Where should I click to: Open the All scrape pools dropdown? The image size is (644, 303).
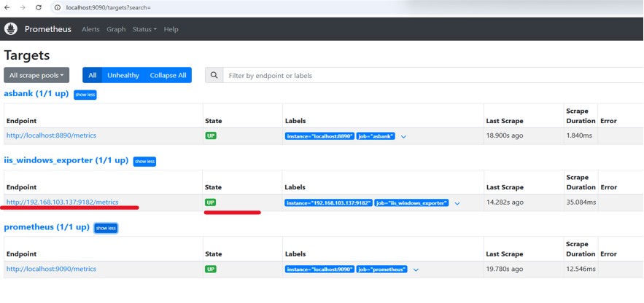click(x=36, y=75)
